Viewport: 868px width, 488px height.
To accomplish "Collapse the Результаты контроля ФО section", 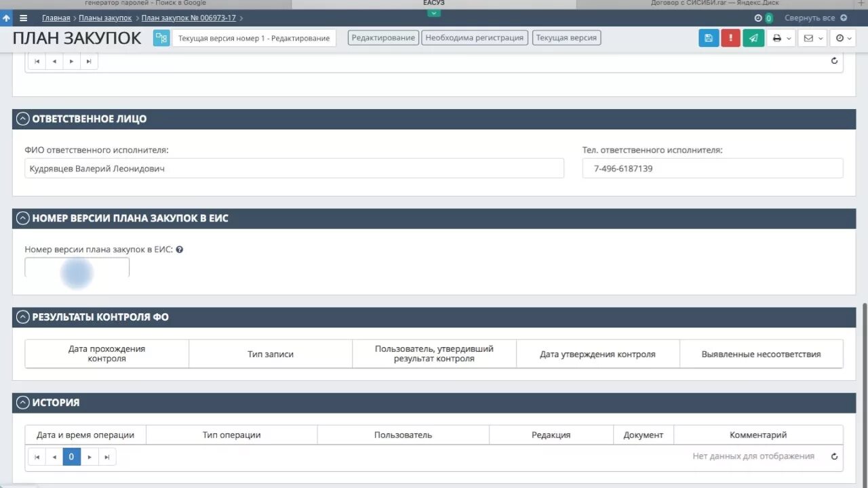I will pos(22,317).
